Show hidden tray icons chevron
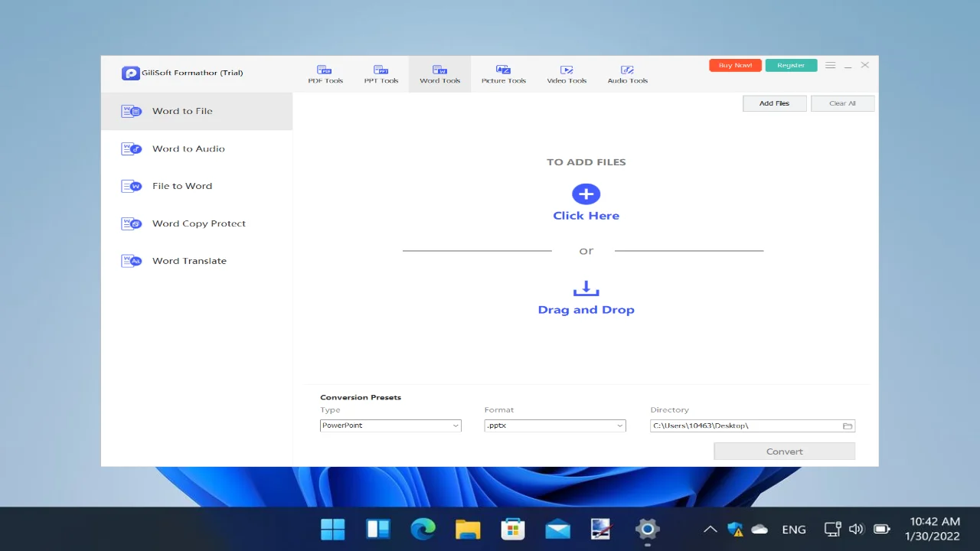This screenshot has width=980, height=551. point(710,529)
